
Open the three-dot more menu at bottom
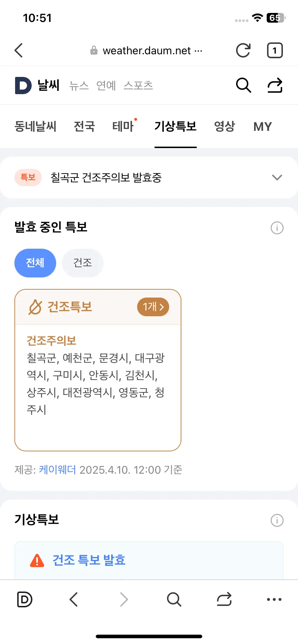(x=274, y=599)
